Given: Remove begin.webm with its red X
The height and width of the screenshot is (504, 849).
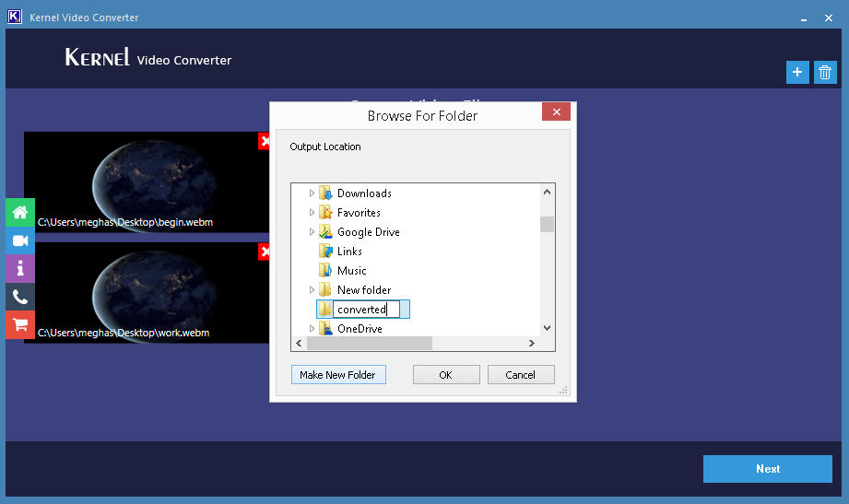Looking at the screenshot, I should [x=265, y=142].
